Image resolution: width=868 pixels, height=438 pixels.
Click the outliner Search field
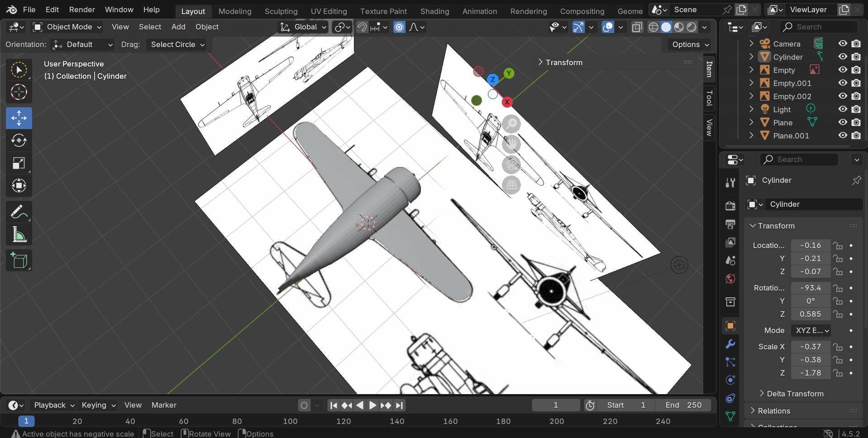pyautogui.click(x=819, y=27)
